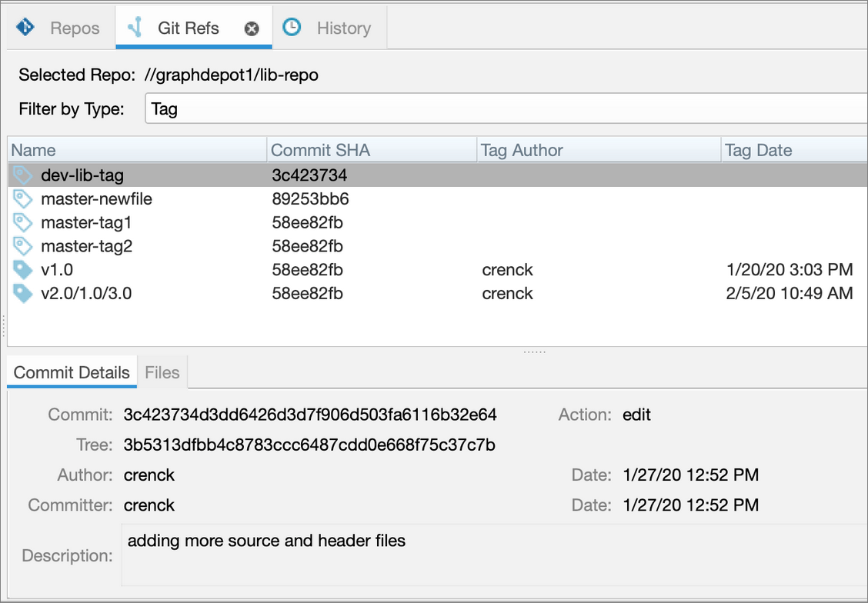Sort by Tag Date column header
Image resolution: width=868 pixels, height=603 pixels.
click(x=793, y=150)
